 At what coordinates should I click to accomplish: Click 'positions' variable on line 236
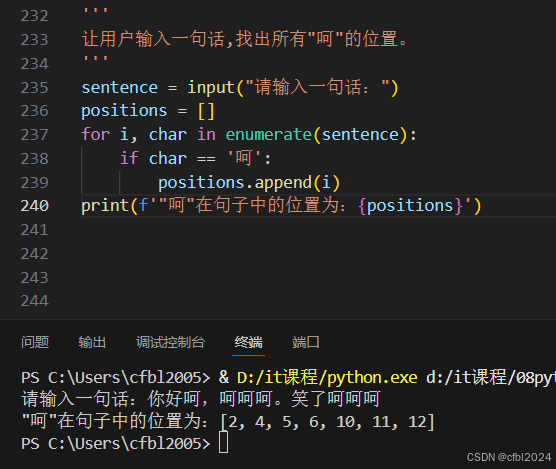click(124, 111)
